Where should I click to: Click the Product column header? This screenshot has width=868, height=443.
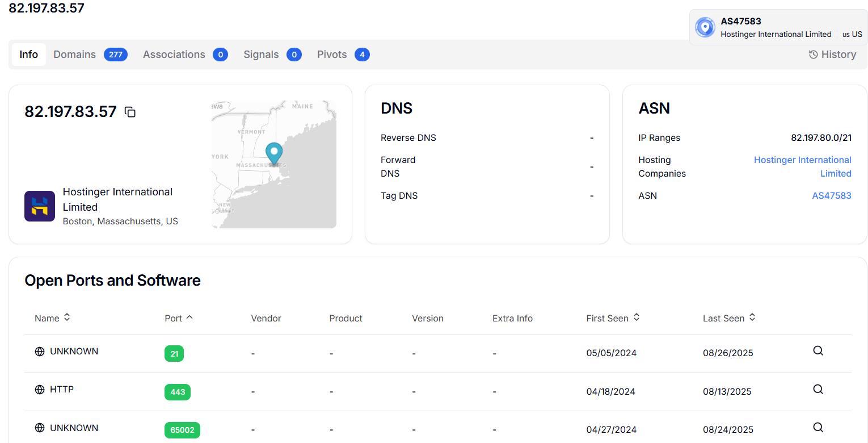[345, 319]
